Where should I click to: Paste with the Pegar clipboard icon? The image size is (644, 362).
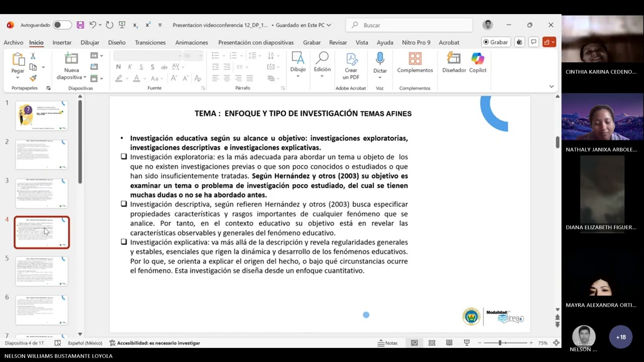[x=18, y=60]
